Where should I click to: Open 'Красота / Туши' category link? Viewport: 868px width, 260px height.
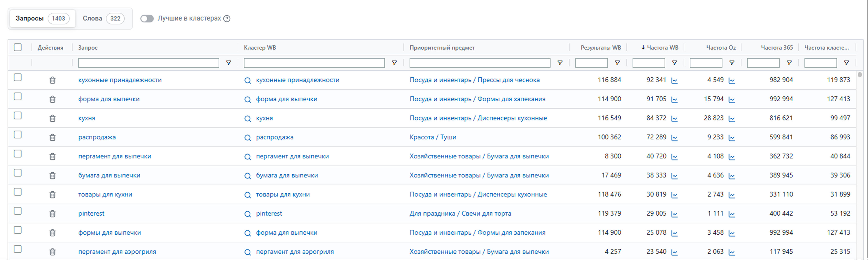(433, 137)
